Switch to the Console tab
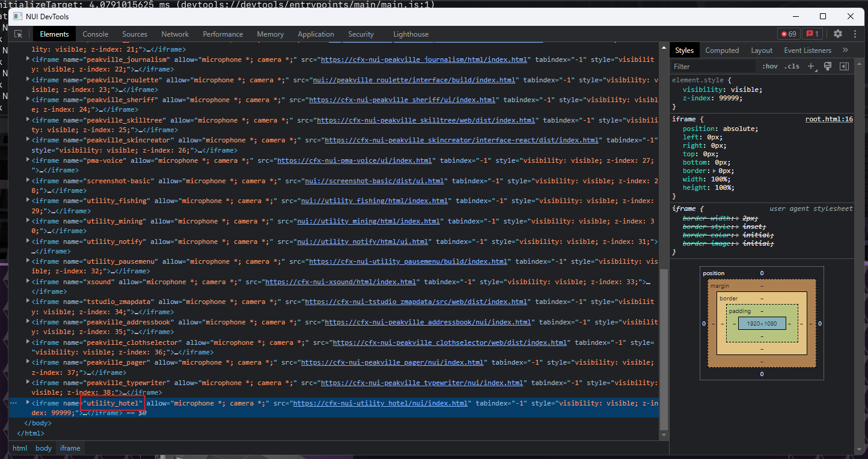This screenshot has width=868, height=459. coord(95,34)
